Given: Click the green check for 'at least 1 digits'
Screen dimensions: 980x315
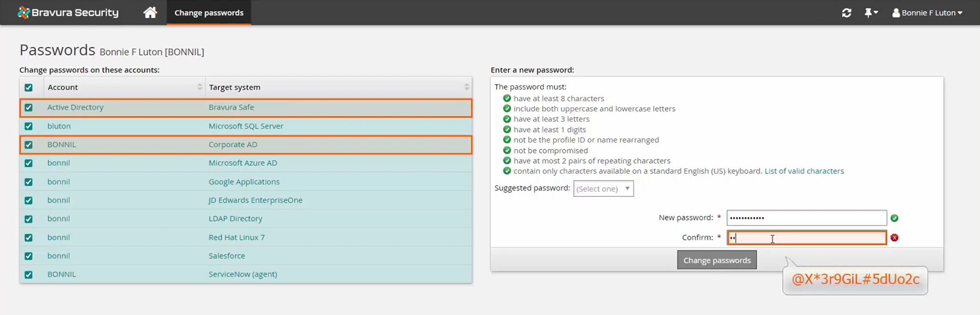Looking at the screenshot, I should pyautogui.click(x=507, y=129).
